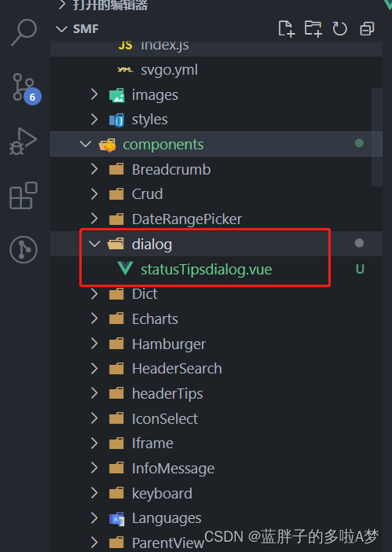The width and height of the screenshot is (392, 552).
Task: Create a new folder in SMF explorer
Action: coord(313,28)
